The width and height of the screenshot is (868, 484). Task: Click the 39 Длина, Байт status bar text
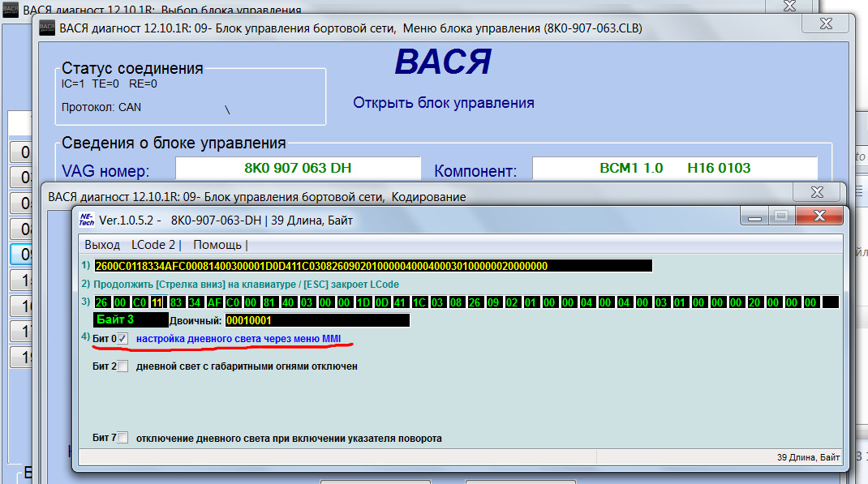(808, 457)
